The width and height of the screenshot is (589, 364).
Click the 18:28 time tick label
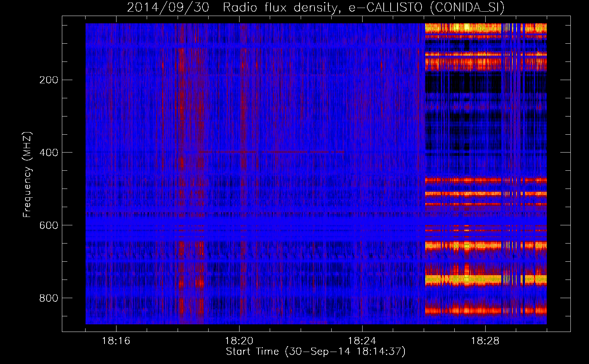coord(485,341)
